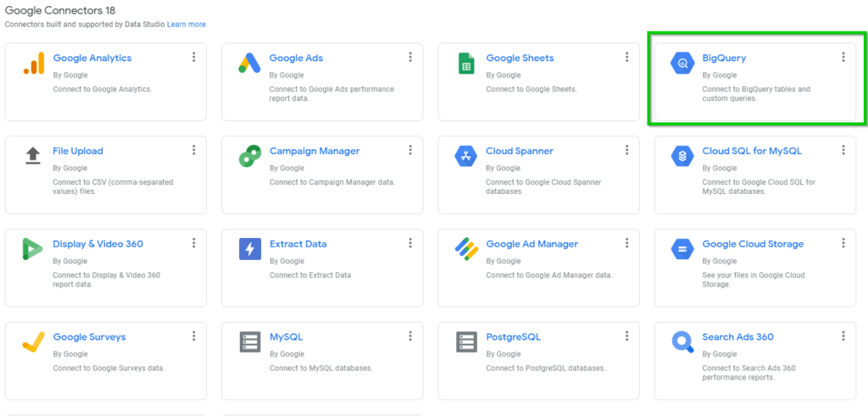Screen dimensions: 868x416
Task: Show the kebab menu for Google Ad Manager
Action: [x=626, y=243]
